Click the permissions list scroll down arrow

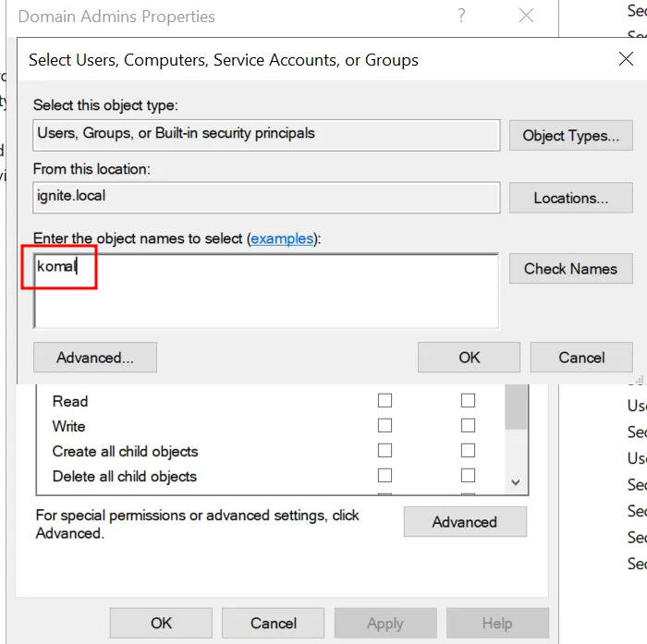coord(516,482)
